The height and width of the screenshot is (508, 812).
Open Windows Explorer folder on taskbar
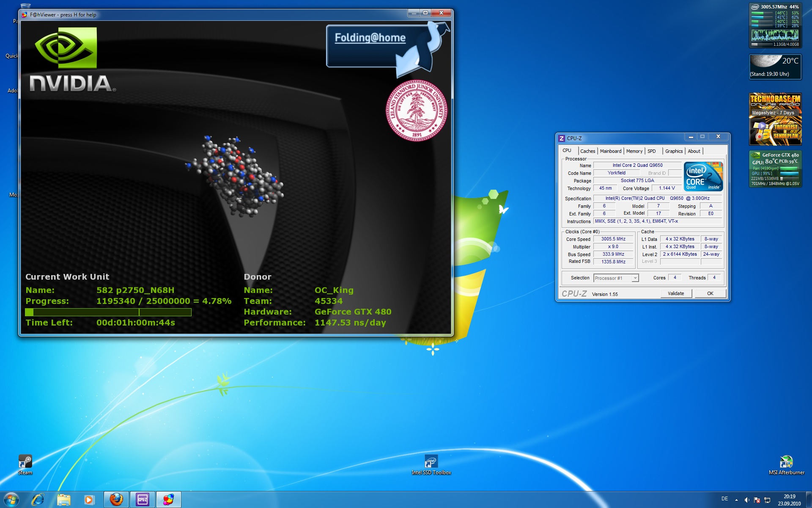63,500
